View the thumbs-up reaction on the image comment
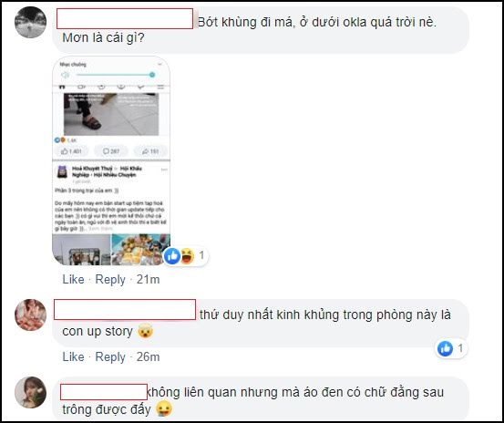Screen dimensions: 504x423 [172, 256]
